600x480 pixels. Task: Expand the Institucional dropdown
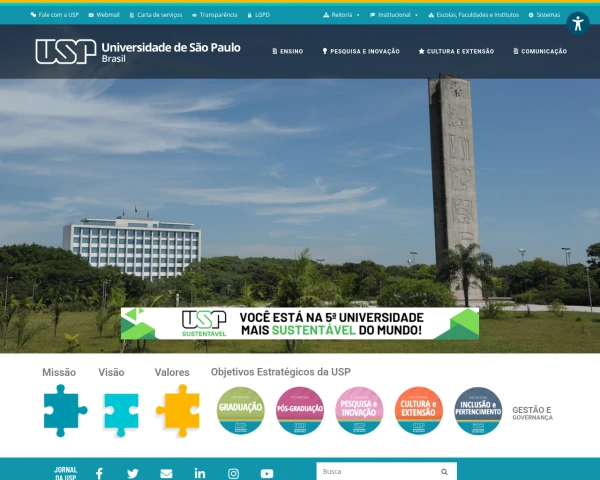pos(394,15)
